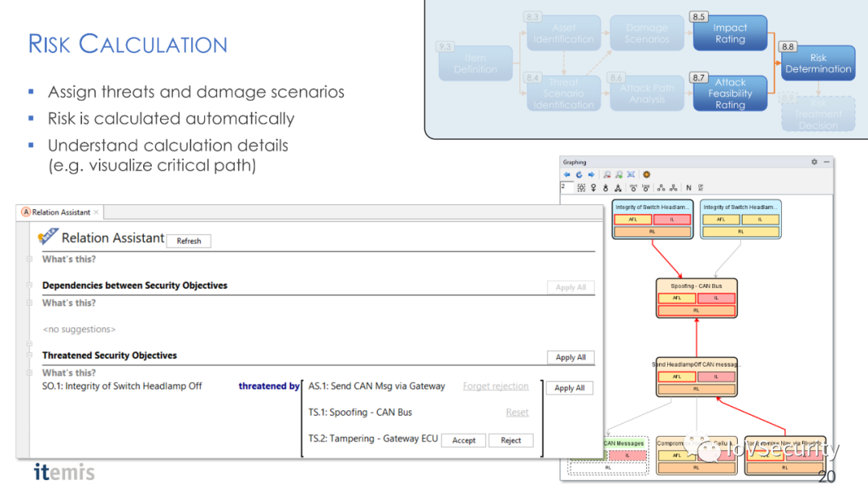The width and height of the screenshot is (868, 489).
Task: Accept TS.2 Tampering - Gateway ECU
Action: click(464, 440)
